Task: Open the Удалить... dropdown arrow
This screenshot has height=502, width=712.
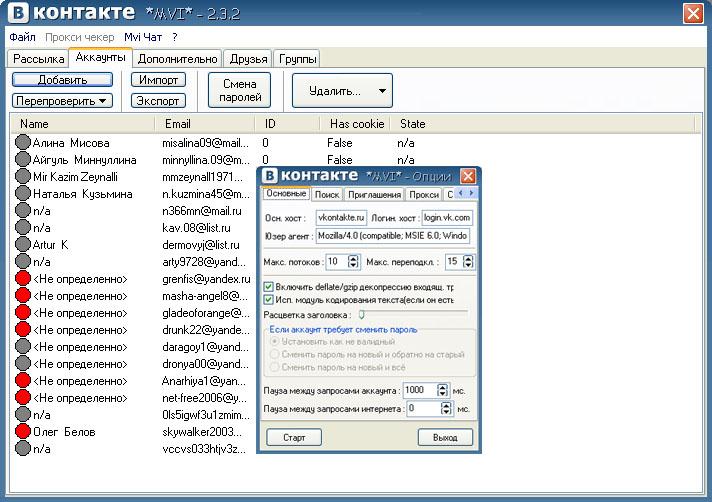Action: [382, 91]
